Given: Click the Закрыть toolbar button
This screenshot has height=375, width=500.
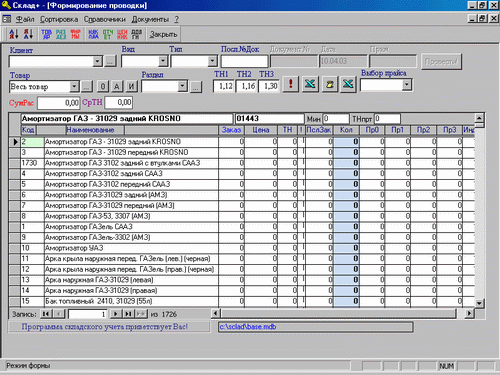Looking at the screenshot, I should click(163, 34).
